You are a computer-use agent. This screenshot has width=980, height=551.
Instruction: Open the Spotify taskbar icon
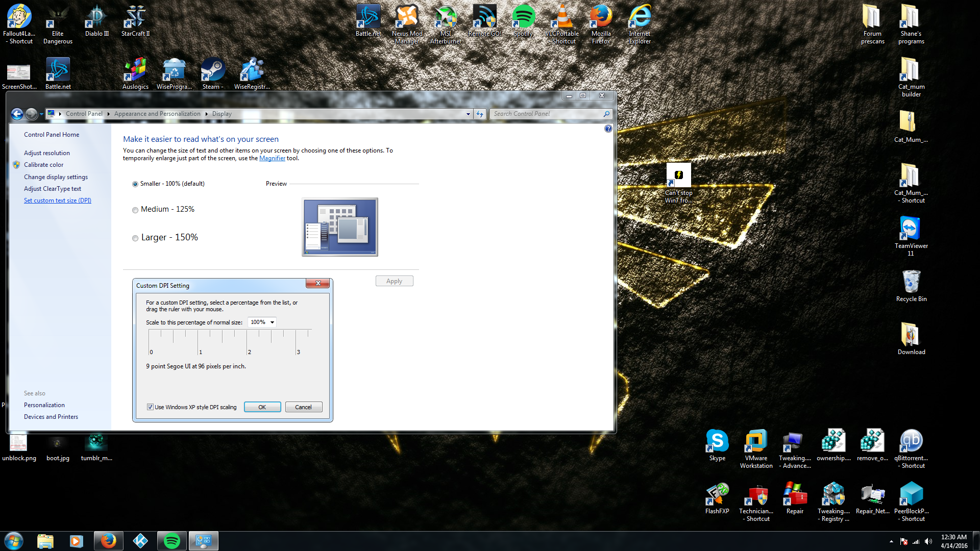tap(172, 541)
